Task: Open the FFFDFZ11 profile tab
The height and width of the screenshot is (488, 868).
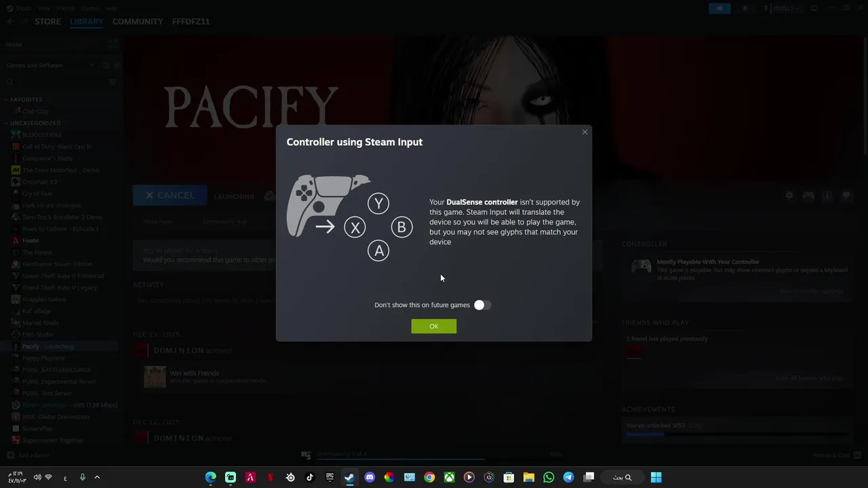Action: pyautogui.click(x=191, y=22)
